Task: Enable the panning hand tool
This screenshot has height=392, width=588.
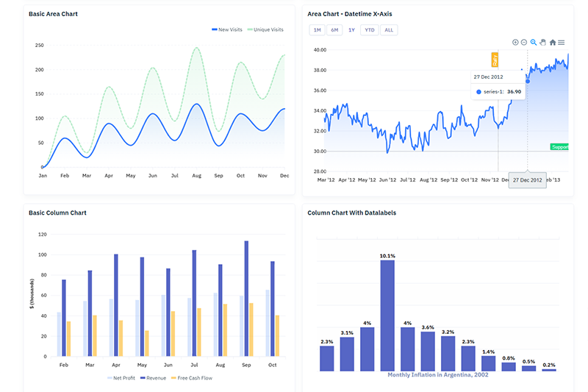Action: (543, 43)
